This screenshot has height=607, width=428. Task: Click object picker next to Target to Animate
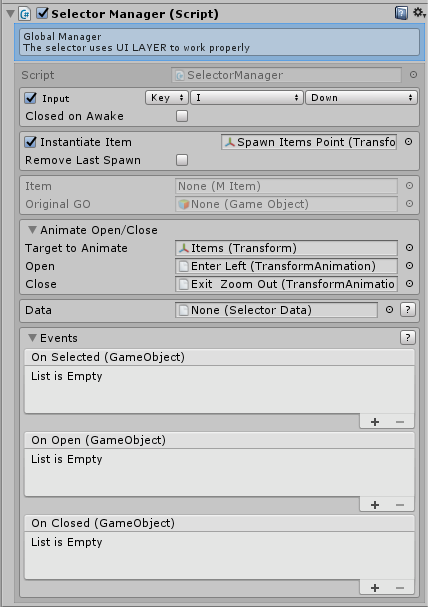coord(409,248)
